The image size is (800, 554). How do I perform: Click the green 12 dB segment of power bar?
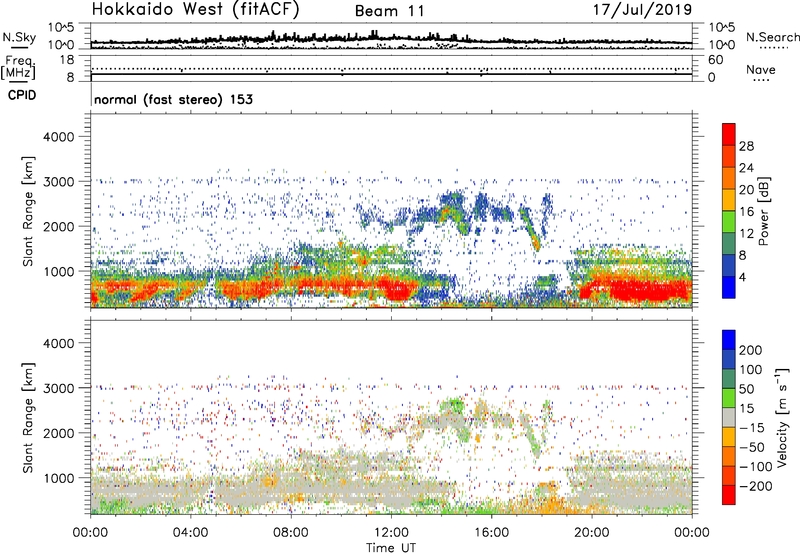tap(729, 222)
